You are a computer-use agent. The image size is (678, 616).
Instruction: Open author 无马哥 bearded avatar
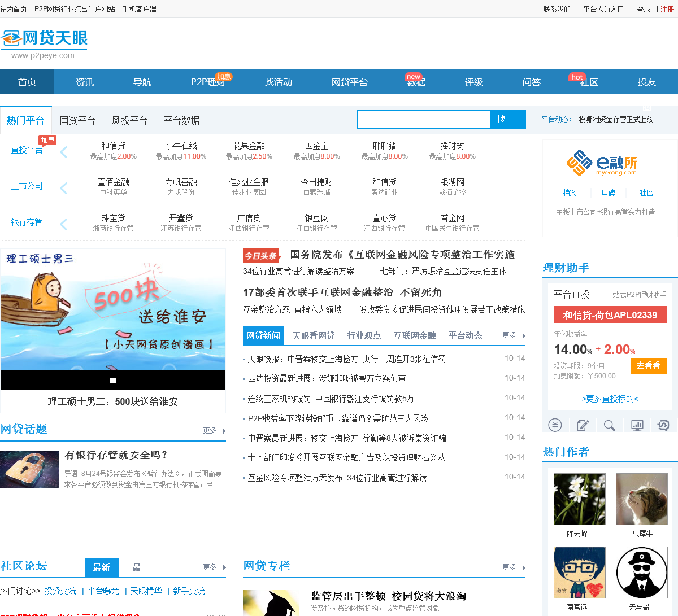[x=642, y=573]
